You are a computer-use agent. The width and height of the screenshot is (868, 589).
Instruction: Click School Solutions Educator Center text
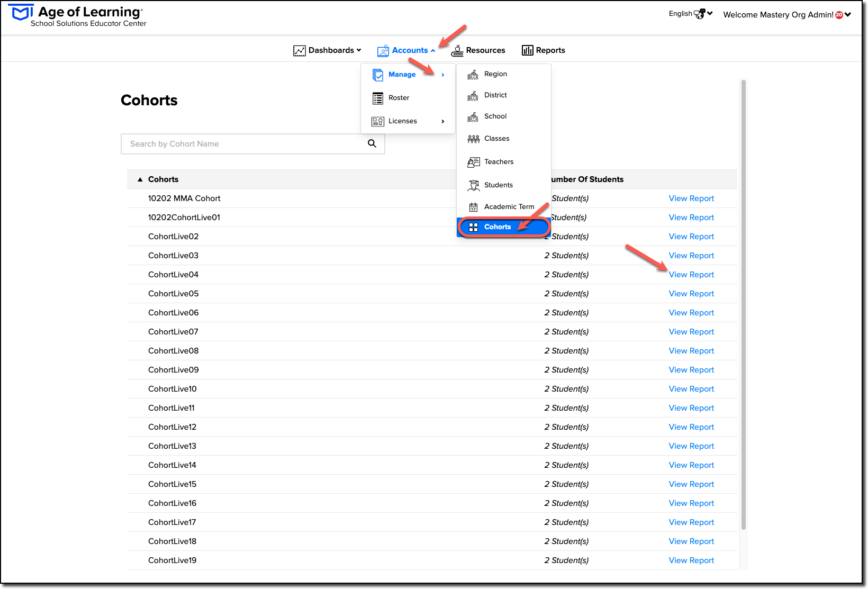pos(88,23)
